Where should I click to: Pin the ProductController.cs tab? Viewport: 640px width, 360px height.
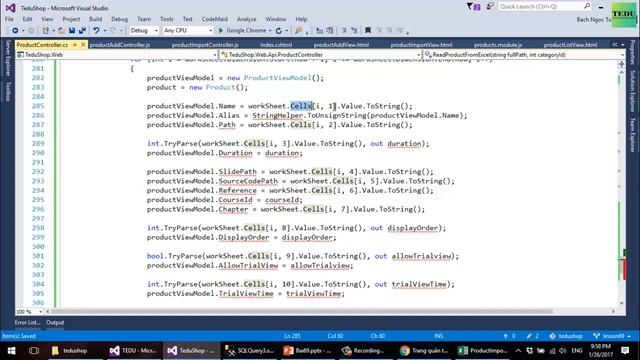tap(75, 44)
